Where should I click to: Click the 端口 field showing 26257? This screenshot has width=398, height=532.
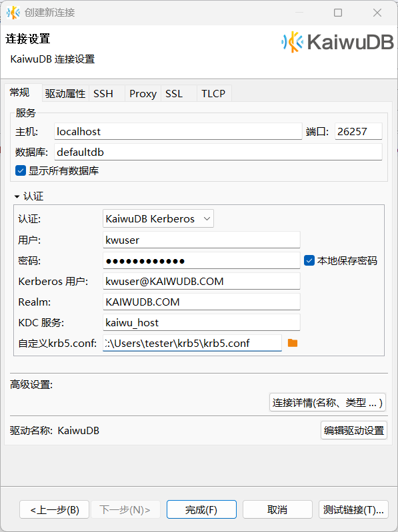click(x=358, y=131)
